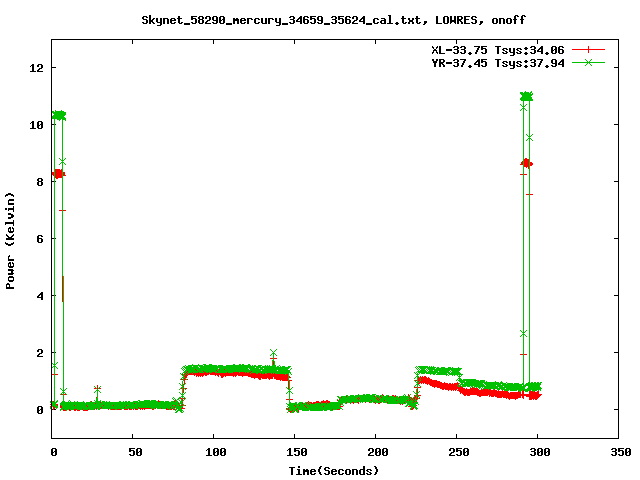Click the y-axis tick label 6

(40, 239)
